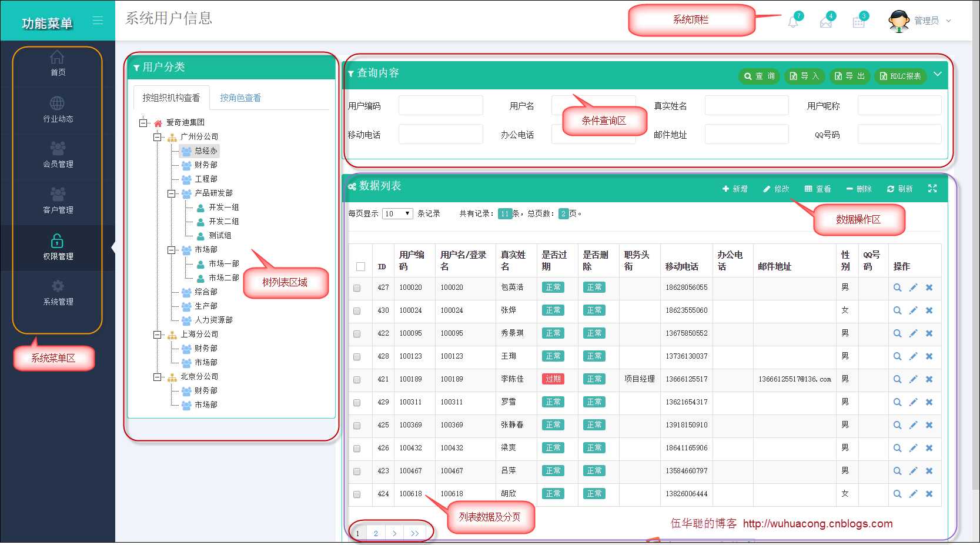Collapse the 广州分公司 tree node
This screenshot has height=545, width=980.
pyautogui.click(x=157, y=136)
